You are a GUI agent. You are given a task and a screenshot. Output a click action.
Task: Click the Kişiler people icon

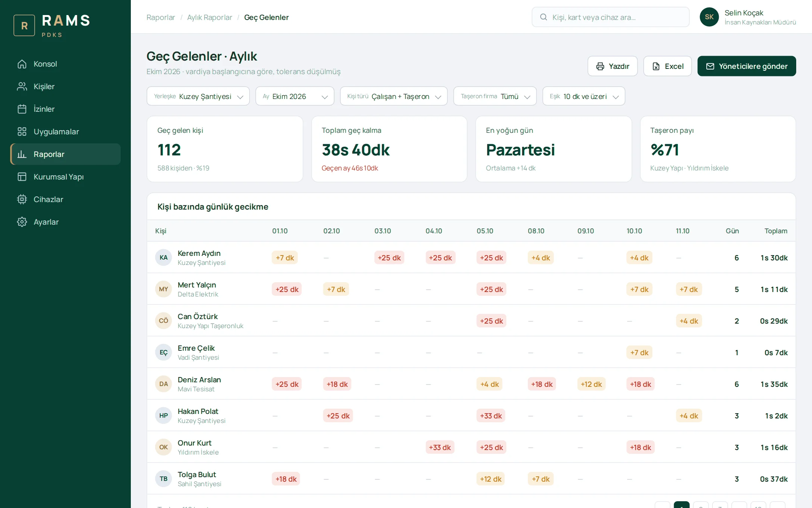(x=22, y=87)
